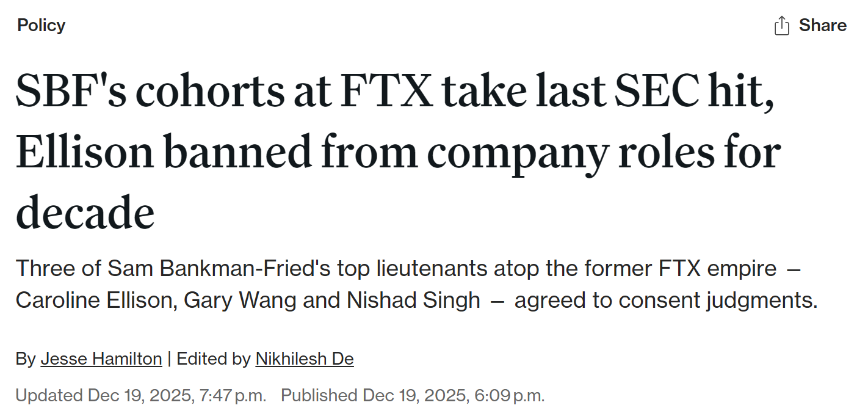Open the Policy section link
This screenshot has height=419, width=868.
pyautogui.click(x=41, y=26)
